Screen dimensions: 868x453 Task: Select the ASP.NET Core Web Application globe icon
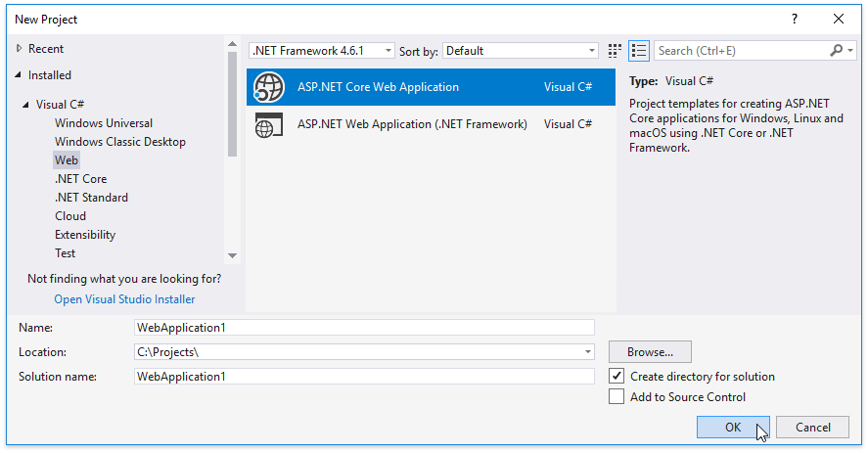click(268, 87)
